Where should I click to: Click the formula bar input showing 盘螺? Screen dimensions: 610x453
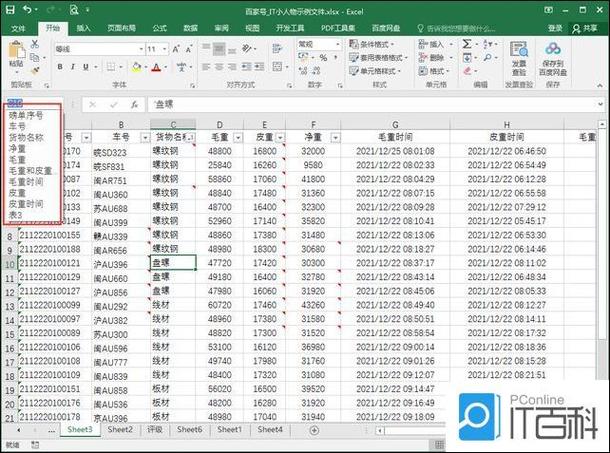(372, 104)
